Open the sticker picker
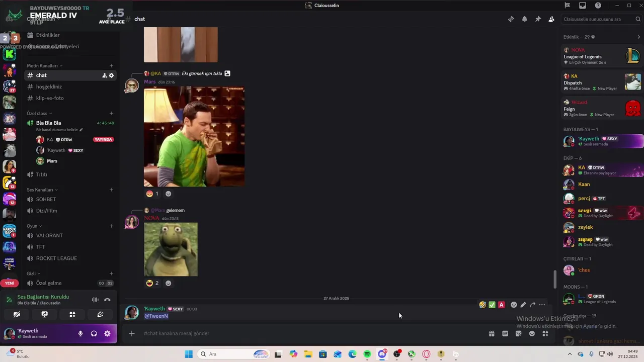 pyautogui.click(x=519, y=333)
